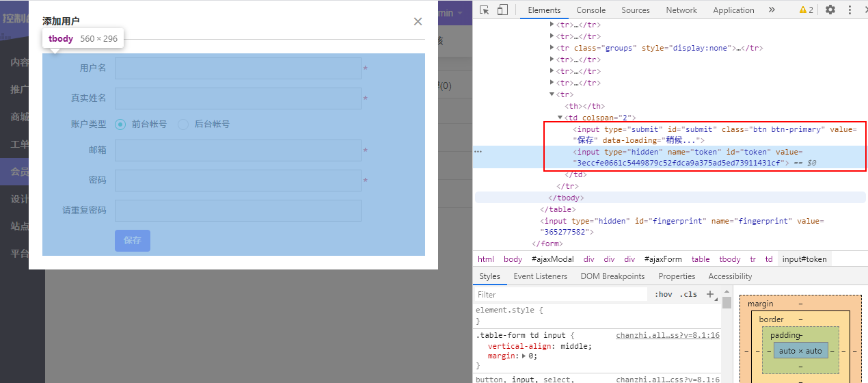Select the 后台帐号 radio button

point(183,124)
